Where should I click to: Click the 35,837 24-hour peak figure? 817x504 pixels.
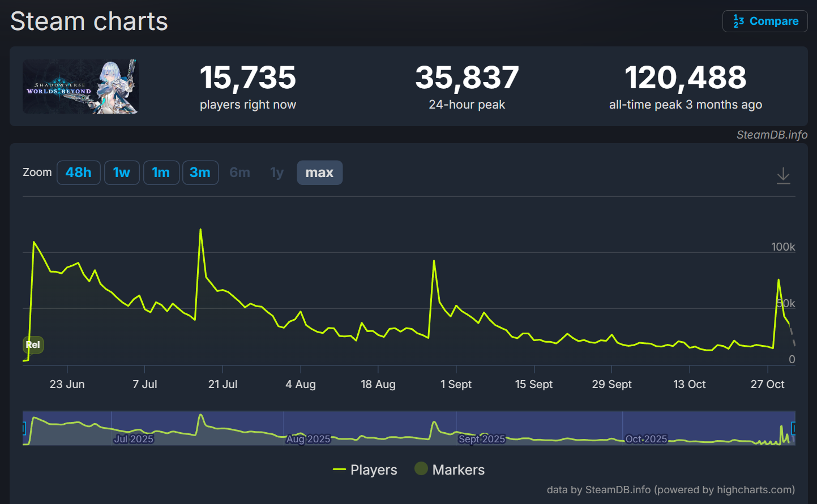(x=467, y=77)
